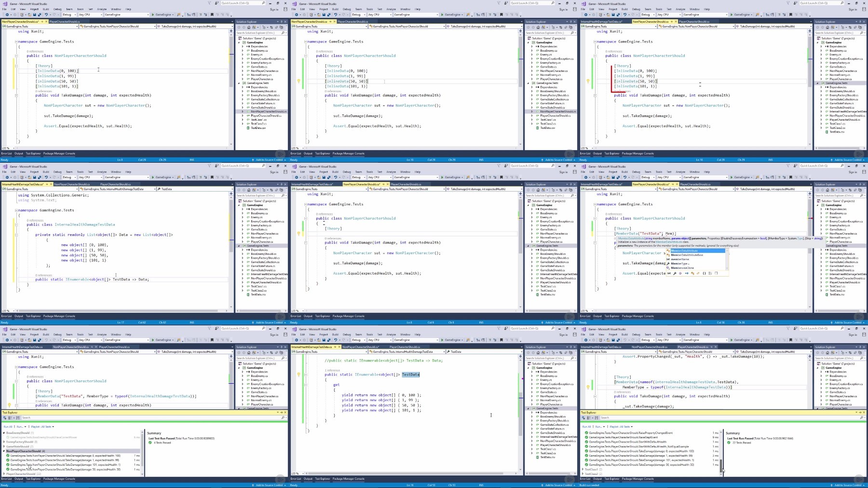Toggle Run Tests After Build in the 4 Tests Passed explorer
The image size is (868, 488).
(5, 418)
